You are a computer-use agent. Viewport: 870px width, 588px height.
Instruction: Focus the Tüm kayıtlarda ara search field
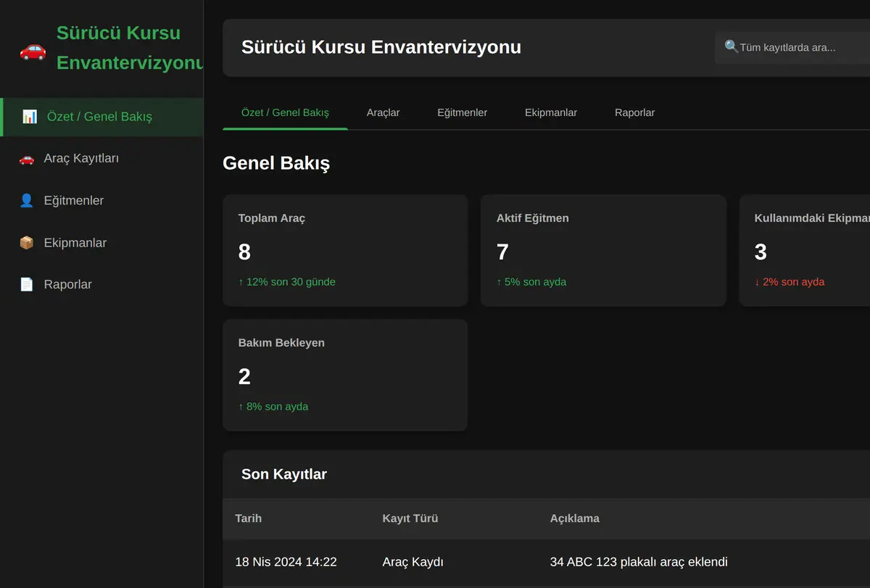click(792, 48)
